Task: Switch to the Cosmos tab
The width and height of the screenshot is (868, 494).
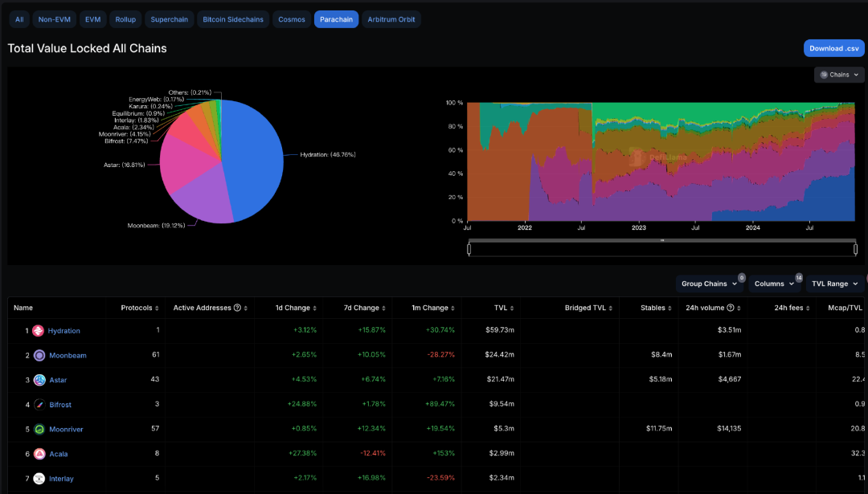Action: point(292,19)
